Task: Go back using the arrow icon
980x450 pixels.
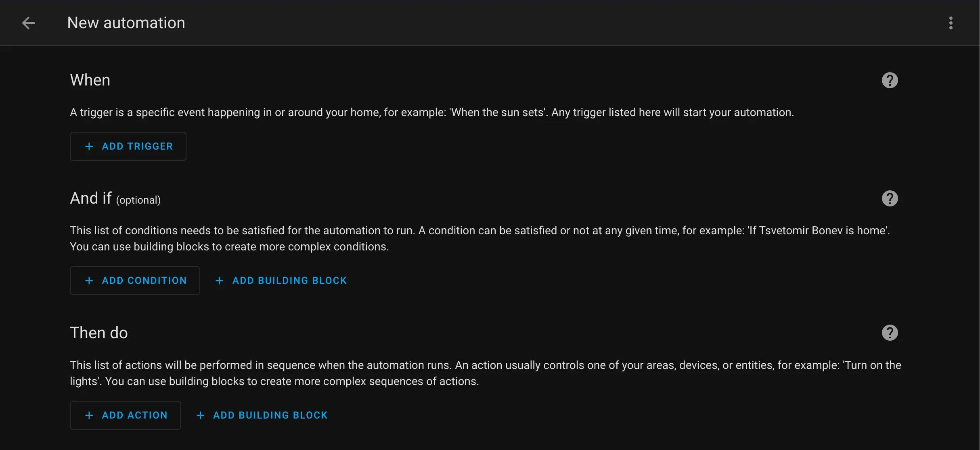Action: tap(28, 23)
